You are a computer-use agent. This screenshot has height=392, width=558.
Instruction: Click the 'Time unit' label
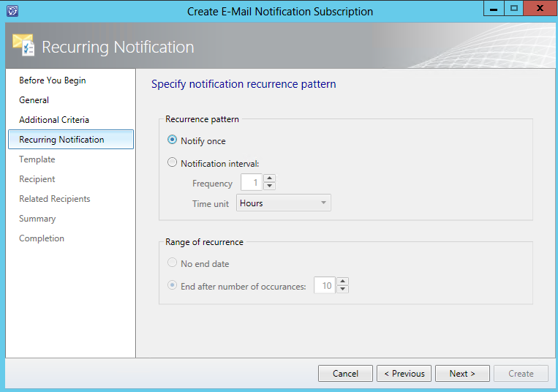[211, 204]
